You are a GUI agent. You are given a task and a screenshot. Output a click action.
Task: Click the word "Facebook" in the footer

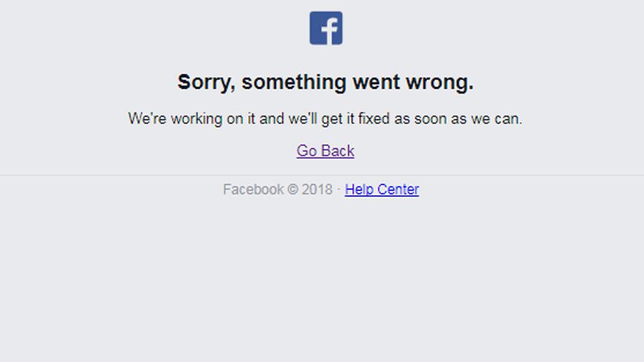coord(253,190)
